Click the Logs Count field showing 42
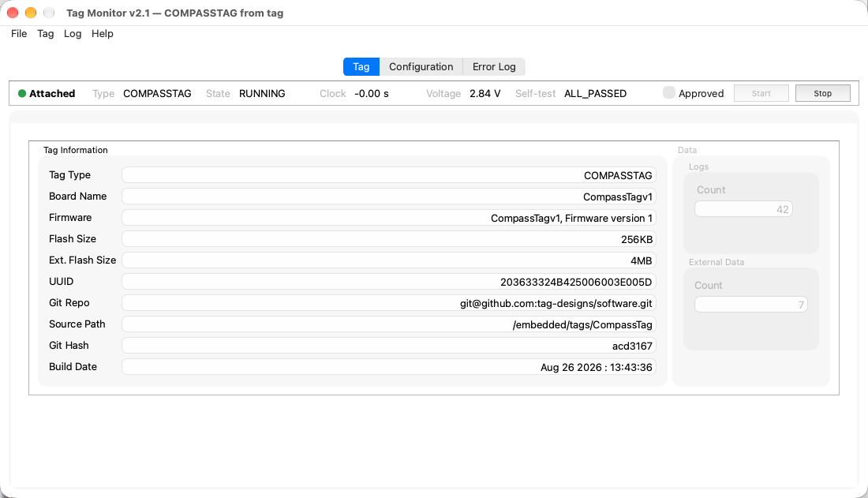This screenshot has height=498, width=868. [x=743, y=209]
